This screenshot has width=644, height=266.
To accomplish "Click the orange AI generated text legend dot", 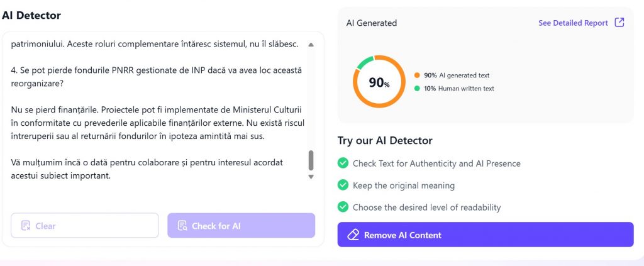I will tap(417, 75).
